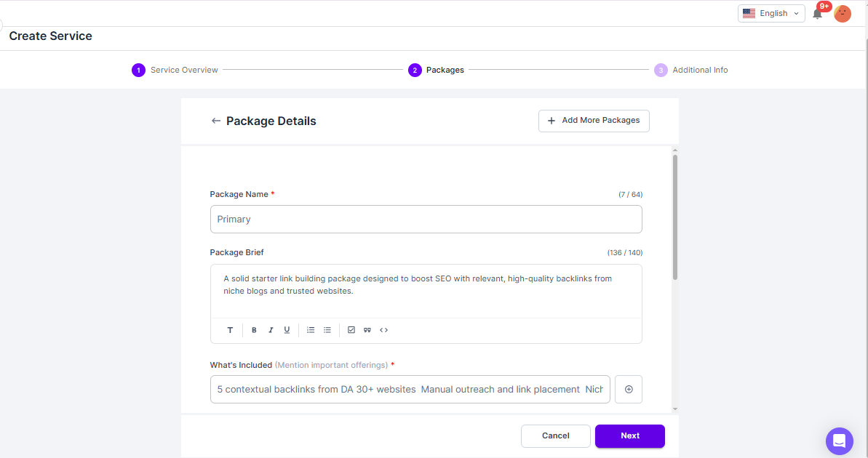868x458 pixels.
Task: Open the notifications bell
Action: pos(818,14)
